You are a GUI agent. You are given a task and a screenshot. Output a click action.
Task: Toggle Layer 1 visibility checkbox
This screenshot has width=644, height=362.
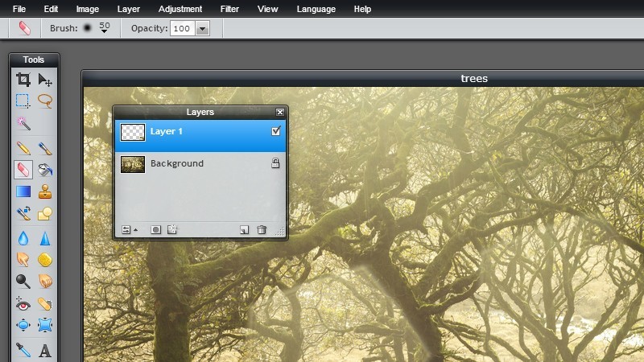(276, 131)
